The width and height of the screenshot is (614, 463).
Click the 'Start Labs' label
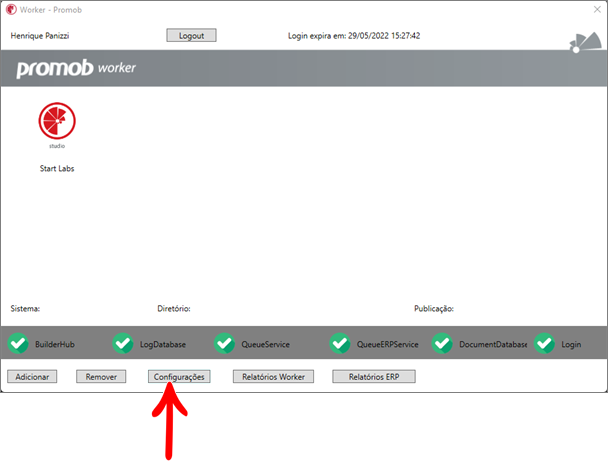click(x=57, y=168)
